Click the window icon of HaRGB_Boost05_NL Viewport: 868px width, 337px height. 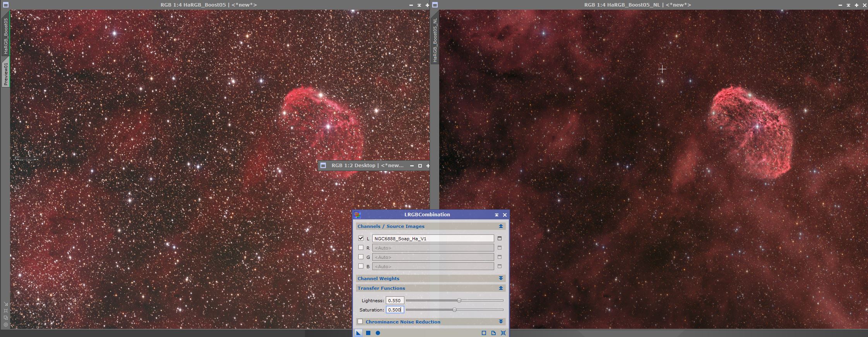click(435, 5)
